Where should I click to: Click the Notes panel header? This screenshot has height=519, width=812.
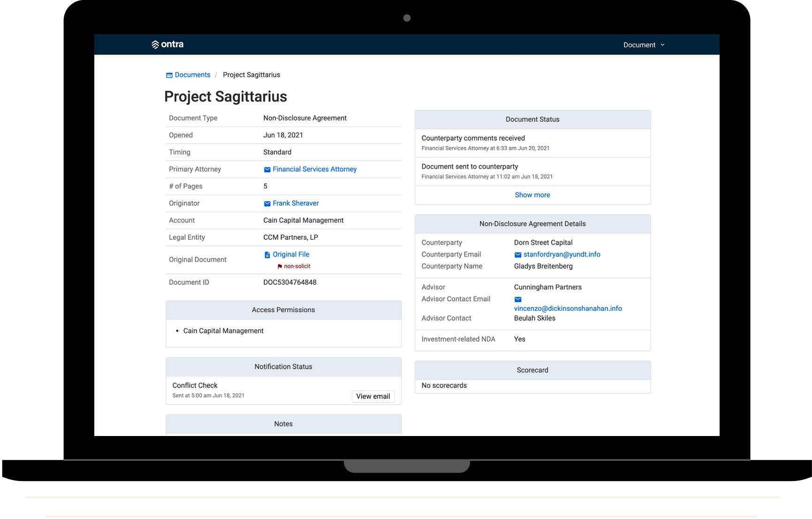[283, 424]
